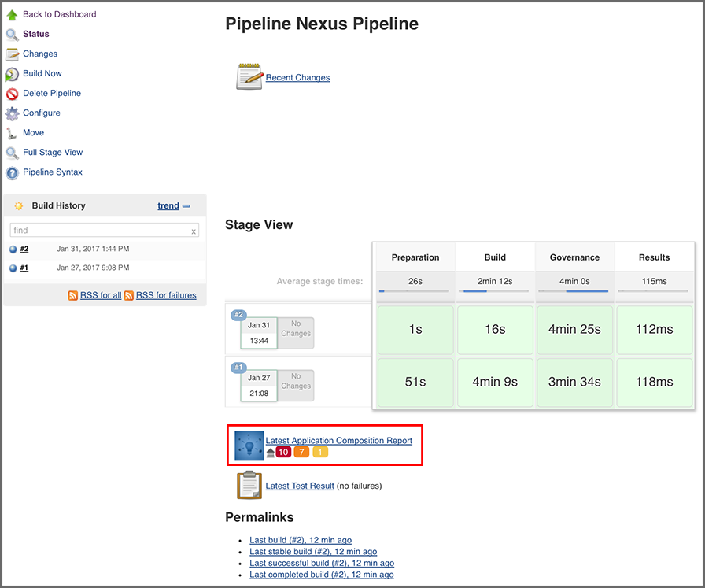This screenshot has height=588, width=705.
Task: Click the yellow 1 moderate violations badge
Action: (320, 452)
